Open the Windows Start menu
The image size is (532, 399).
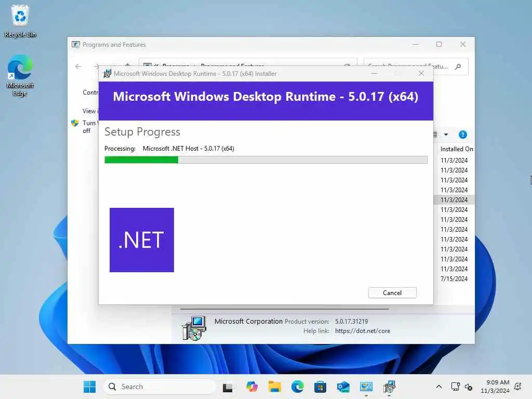[89, 387]
